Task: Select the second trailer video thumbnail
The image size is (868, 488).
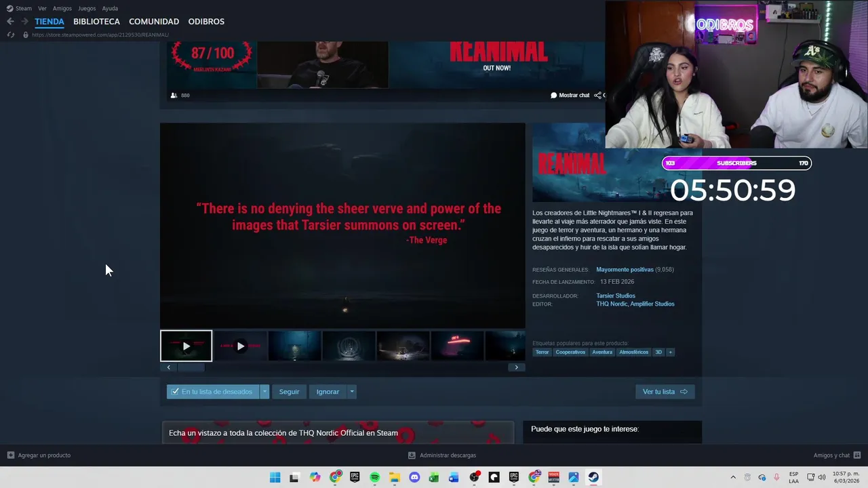Action: [x=240, y=346]
